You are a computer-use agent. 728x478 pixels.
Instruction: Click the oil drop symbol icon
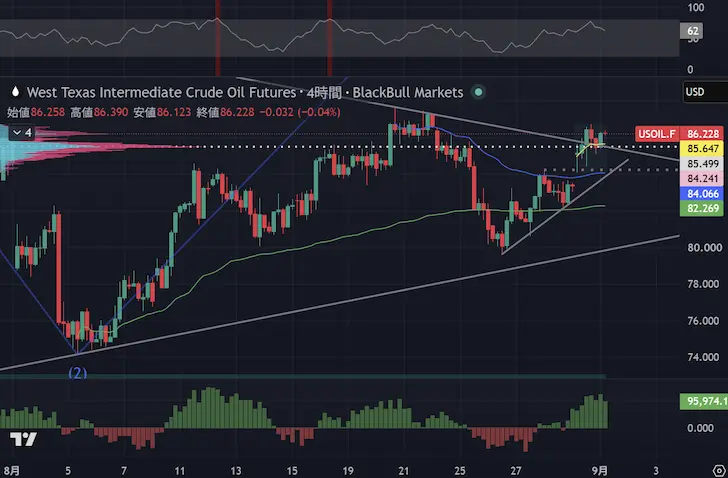tap(15, 92)
